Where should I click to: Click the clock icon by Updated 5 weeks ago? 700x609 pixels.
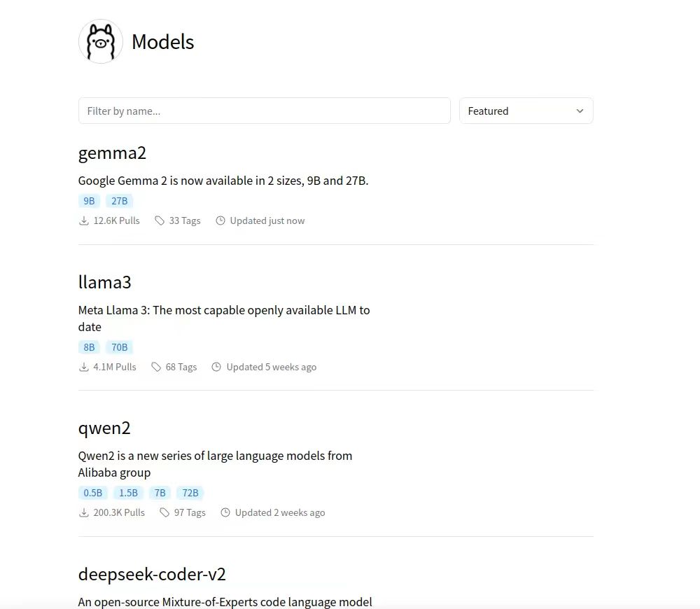click(216, 367)
